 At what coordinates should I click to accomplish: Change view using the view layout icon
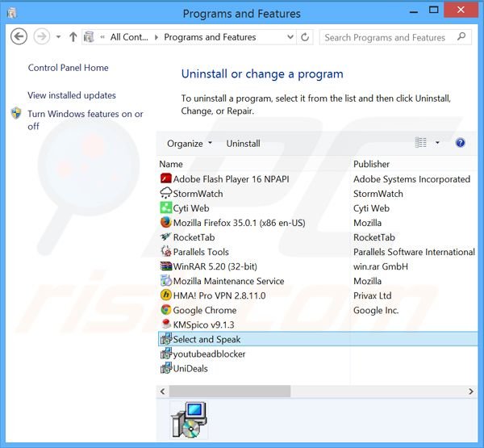pyautogui.click(x=420, y=143)
